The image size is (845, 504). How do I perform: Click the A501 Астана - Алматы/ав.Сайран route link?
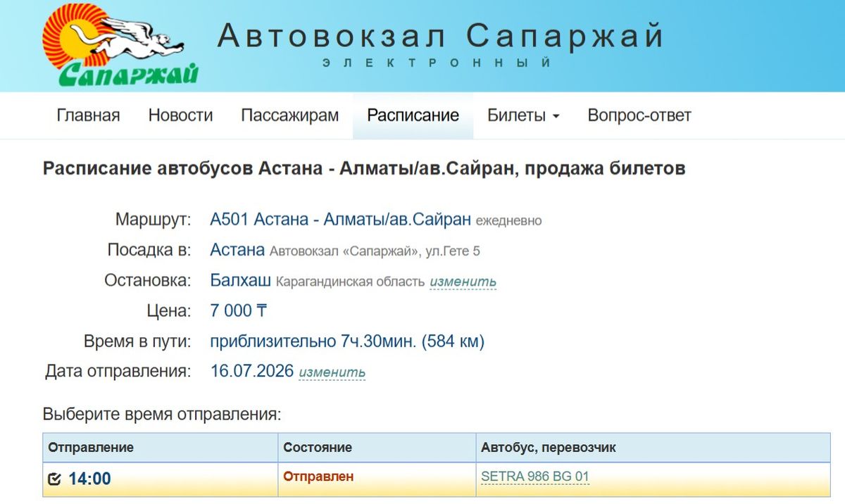[x=341, y=220]
